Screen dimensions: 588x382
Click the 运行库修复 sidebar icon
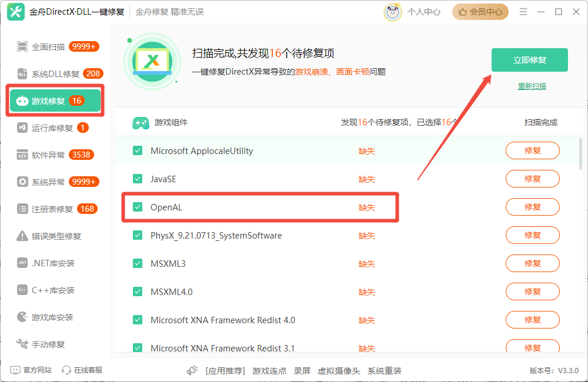22,128
